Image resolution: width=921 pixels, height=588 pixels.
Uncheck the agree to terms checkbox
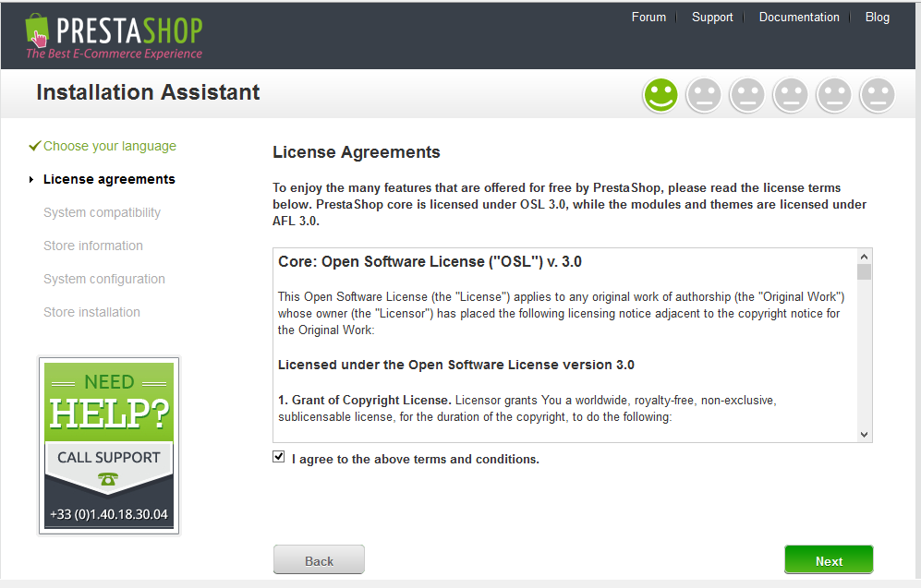click(x=278, y=457)
